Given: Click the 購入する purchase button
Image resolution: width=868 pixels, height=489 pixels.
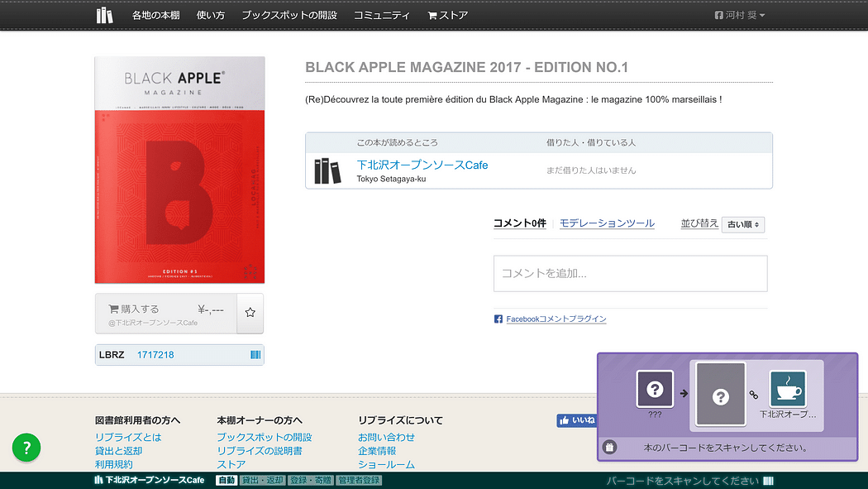Looking at the screenshot, I should tap(166, 314).
